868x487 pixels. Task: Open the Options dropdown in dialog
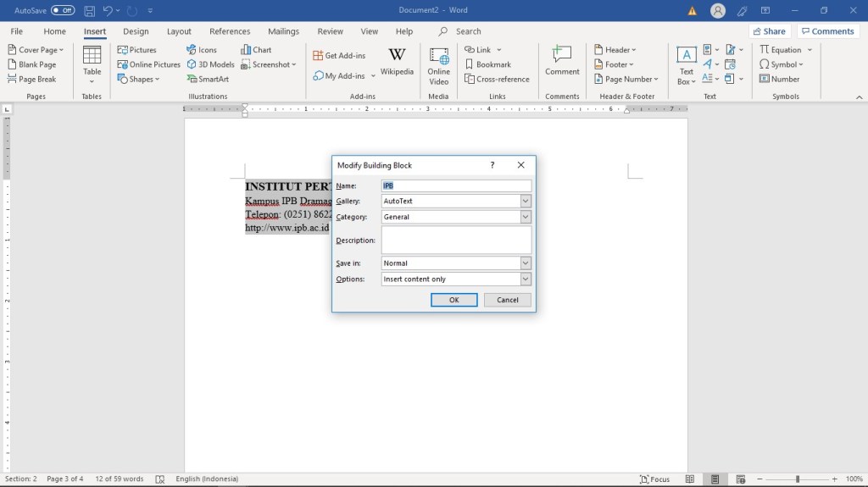(526, 279)
